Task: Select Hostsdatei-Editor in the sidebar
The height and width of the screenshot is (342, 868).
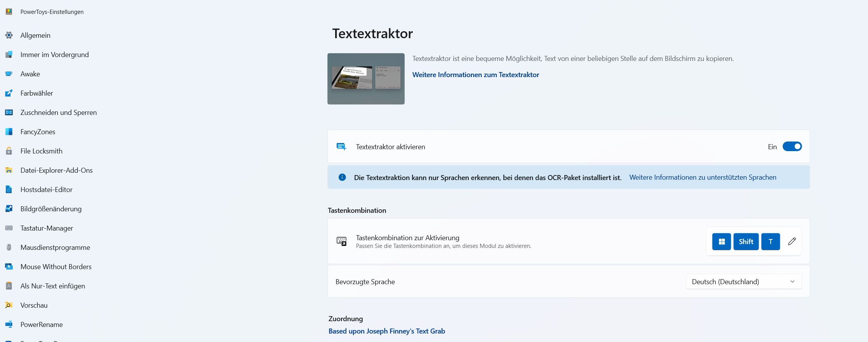Action: coord(46,190)
